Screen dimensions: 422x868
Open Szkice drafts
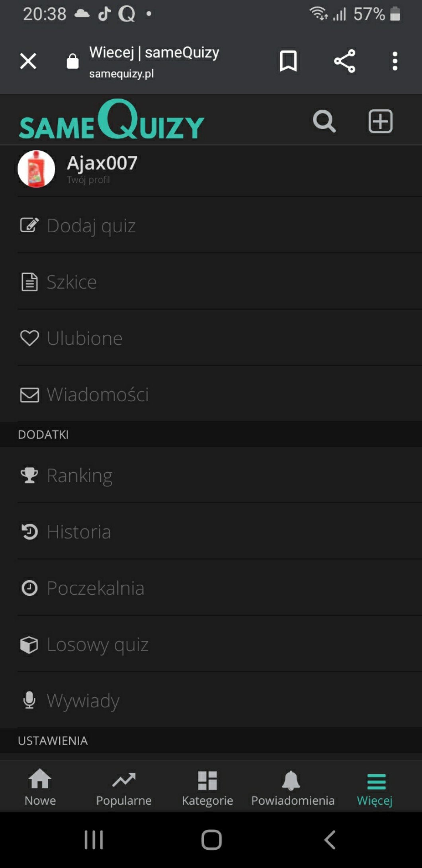72,282
